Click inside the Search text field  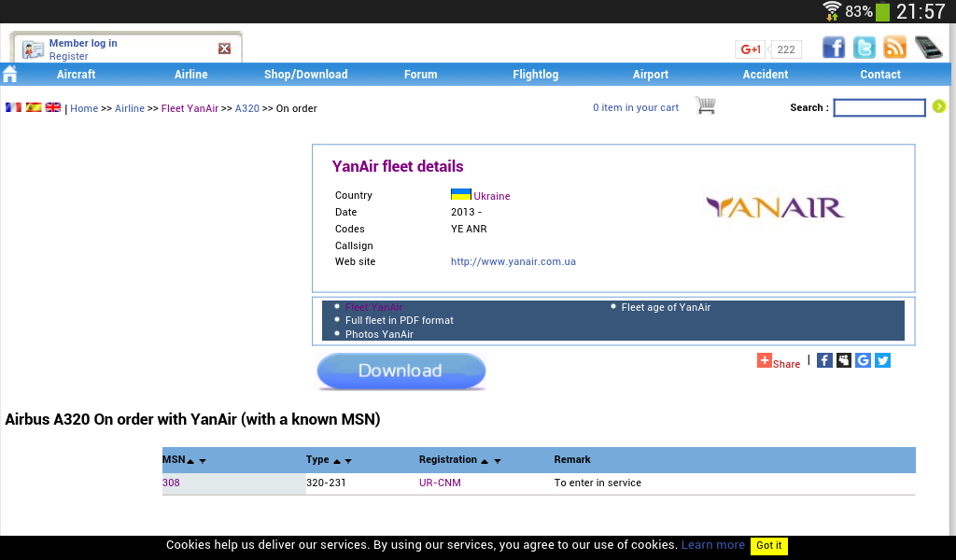[x=879, y=107]
